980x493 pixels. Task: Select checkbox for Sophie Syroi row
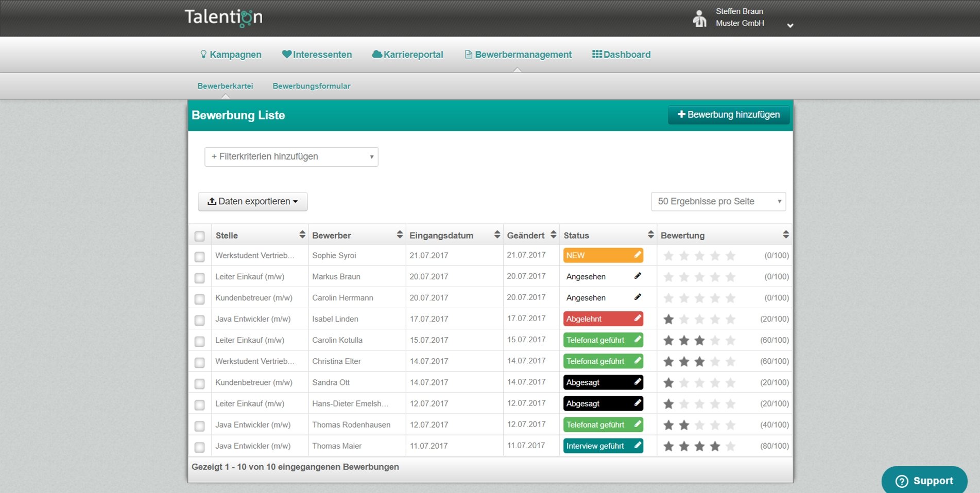point(200,256)
